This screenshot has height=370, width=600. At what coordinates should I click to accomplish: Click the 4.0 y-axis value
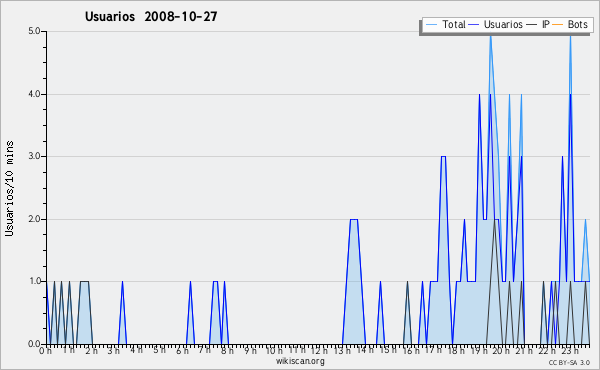tap(34, 94)
